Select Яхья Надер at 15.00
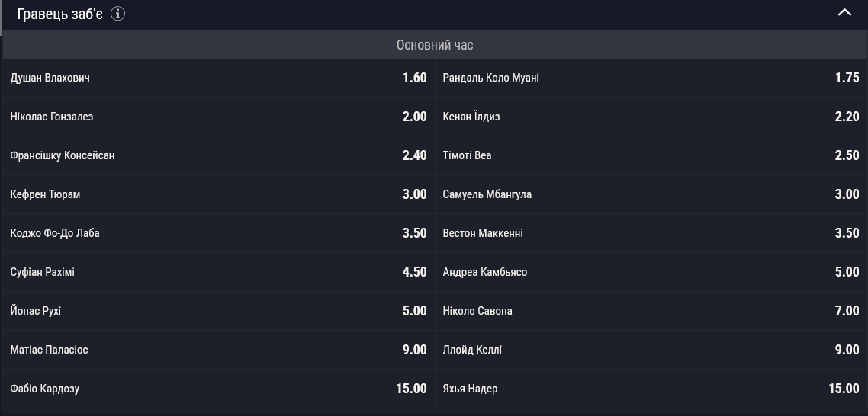Image resolution: width=868 pixels, height=416 pixels. tap(651, 389)
